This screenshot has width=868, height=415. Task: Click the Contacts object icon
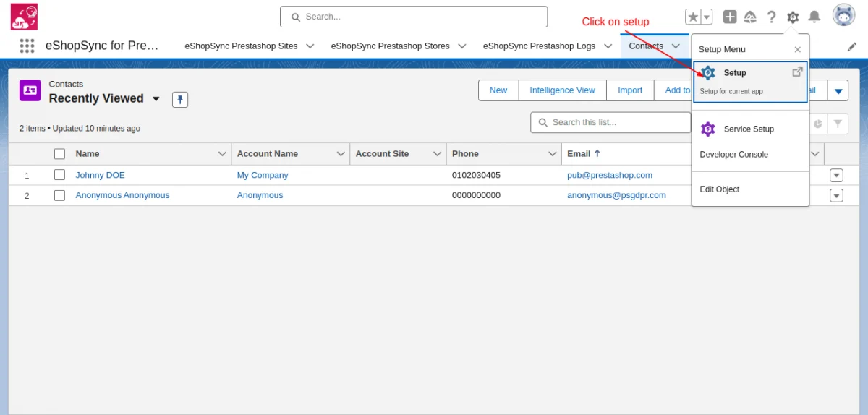coord(30,90)
